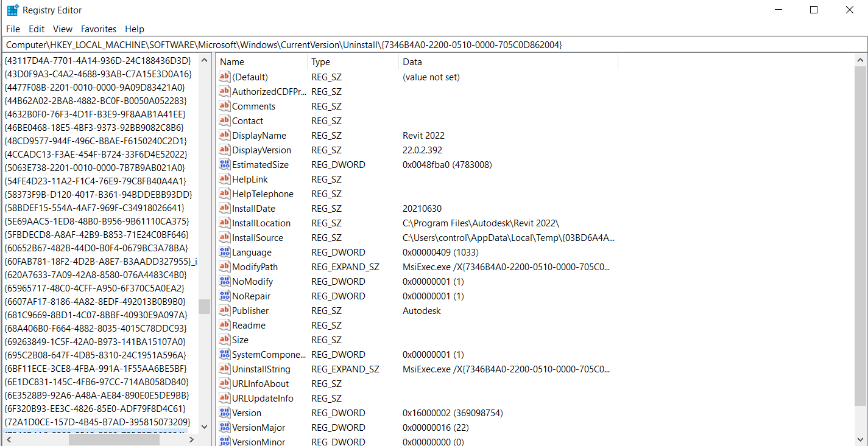Image resolution: width=868 pixels, height=446 pixels.
Task: Select the URLUpdateInfo value name
Action: click(263, 399)
